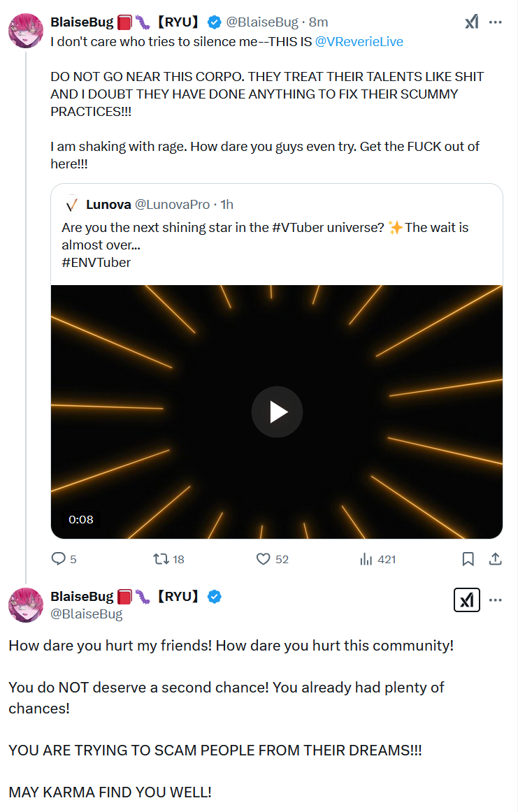518x812 pixels.
Task: Click the 0:08 video duration badge
Action: tap(81, 519)
